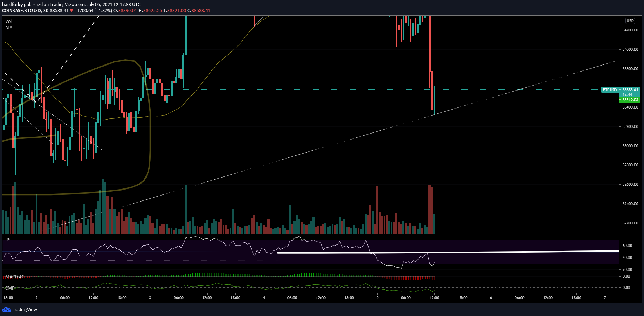
Task: Click the 34000.00 price axis label
Action: click(630, 49)
